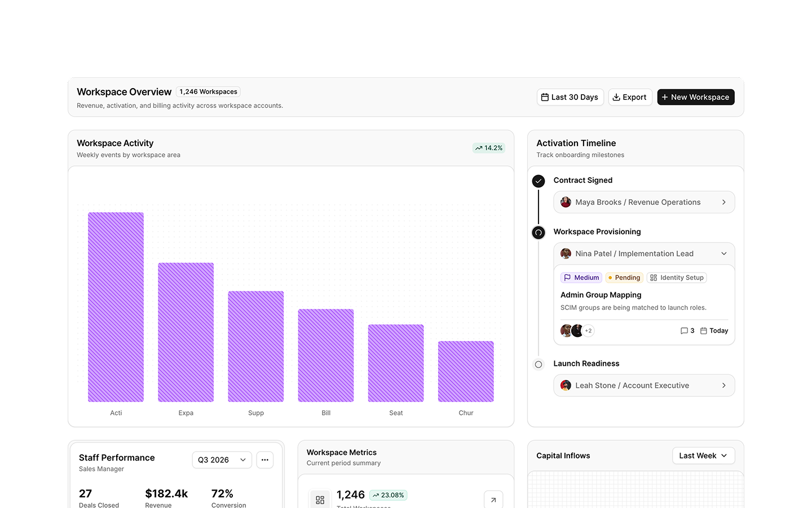Click Nina Patel avatar
The image size is (812, 508).
click(x=566, y=253)
